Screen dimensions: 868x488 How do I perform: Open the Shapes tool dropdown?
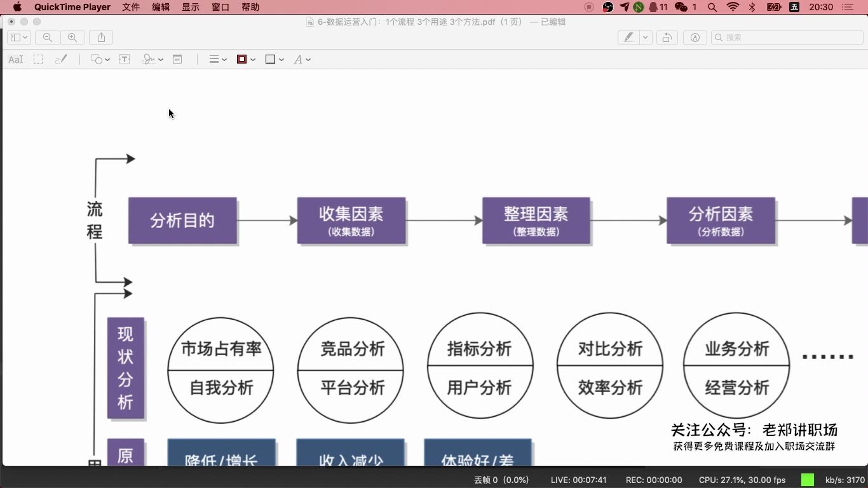[100, 59]
